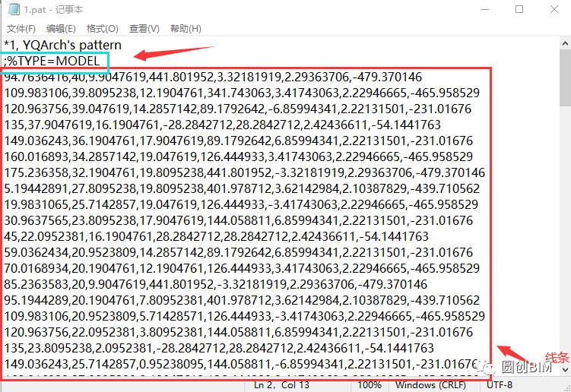Click the line starting with 95.1944289

tap(242, 300)
